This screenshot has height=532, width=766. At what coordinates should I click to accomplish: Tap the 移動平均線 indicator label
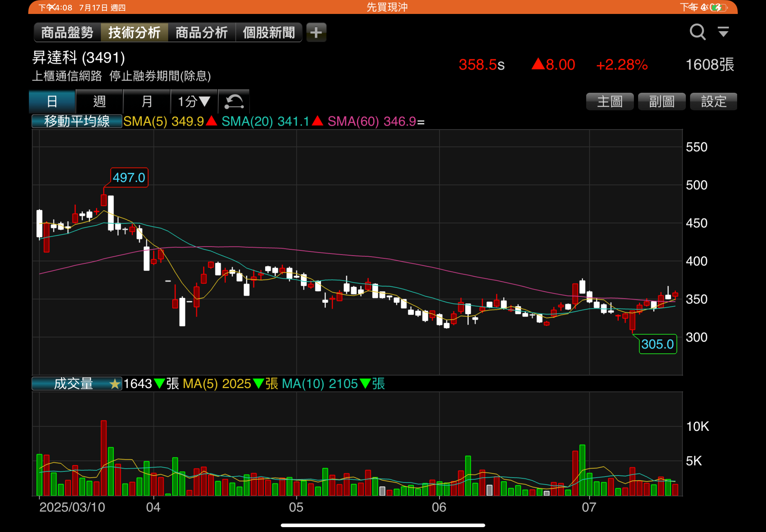[x=77, y=121]
